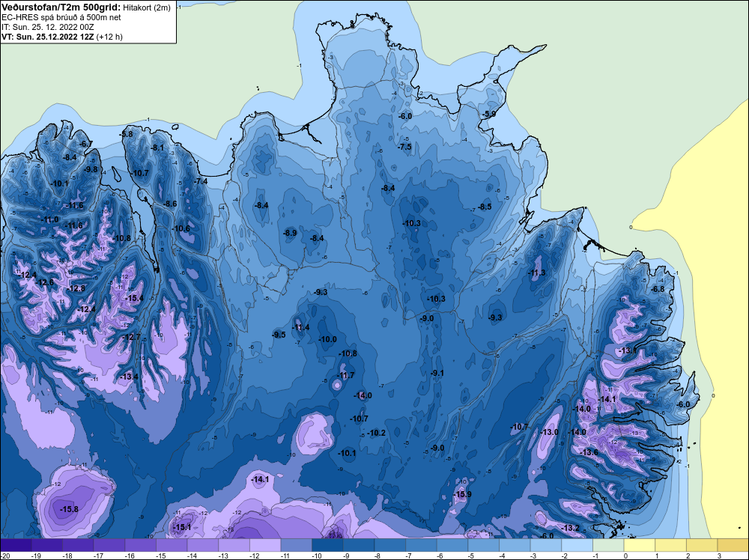Pick legend swatch between -10 and -9

pyautogui.click(x=328, y=545)
